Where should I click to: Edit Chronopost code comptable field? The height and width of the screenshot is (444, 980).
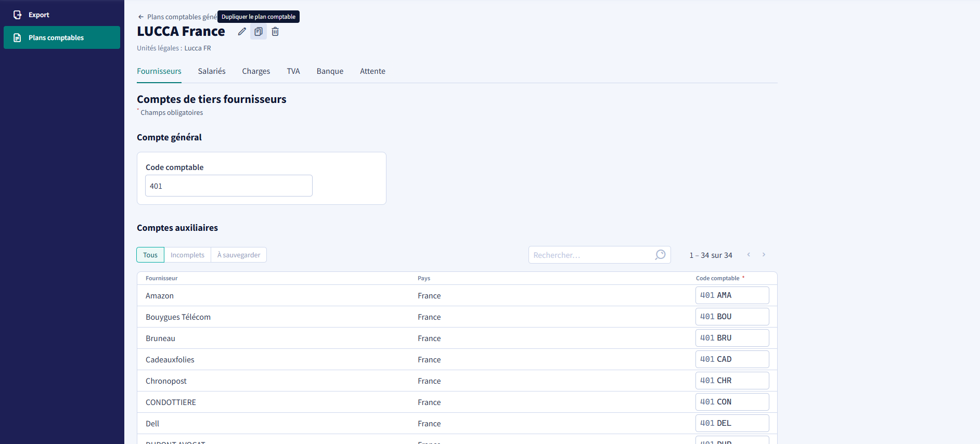(x=732, y=381)
